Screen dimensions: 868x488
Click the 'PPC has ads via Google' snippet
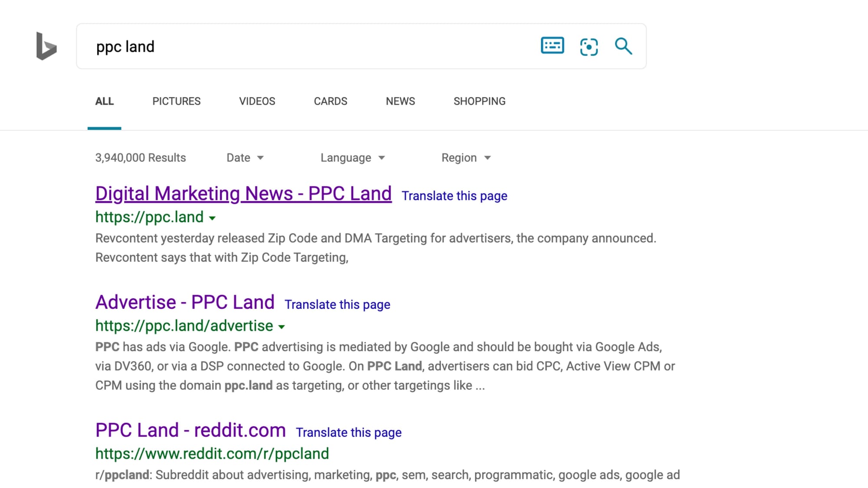[x=385, y=366]
